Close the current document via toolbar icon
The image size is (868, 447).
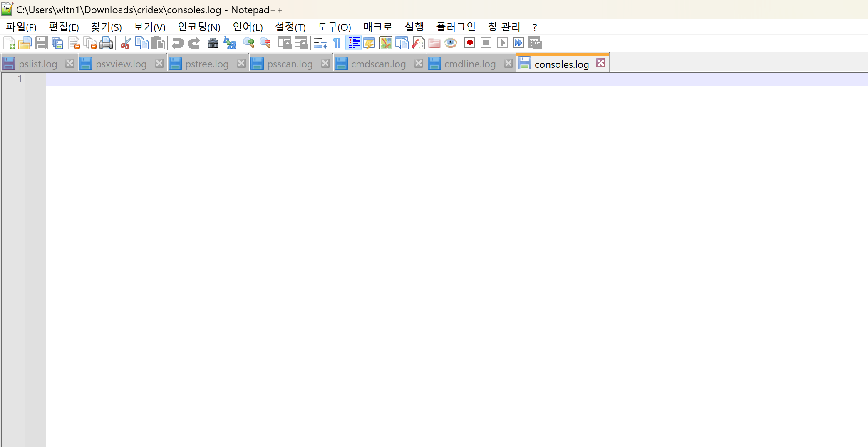coord(74,43)
